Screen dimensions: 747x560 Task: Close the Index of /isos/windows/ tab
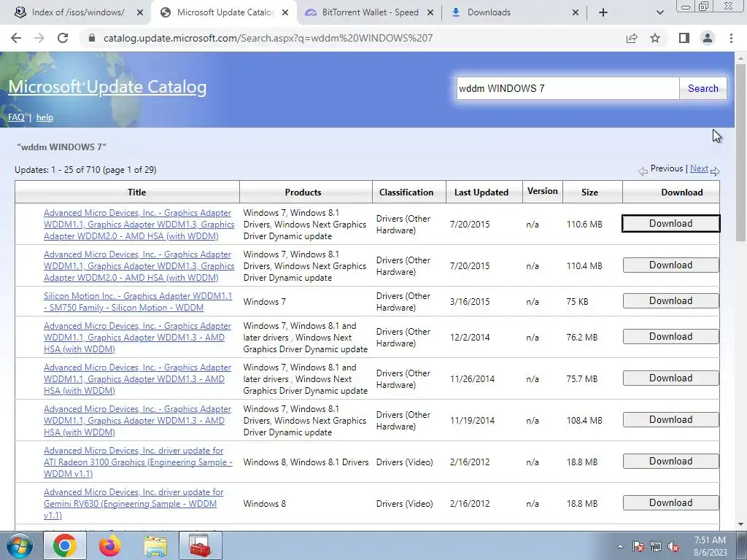pyautogui.click(x=140, y=13)
